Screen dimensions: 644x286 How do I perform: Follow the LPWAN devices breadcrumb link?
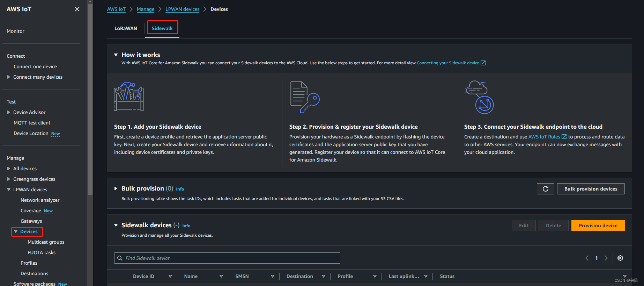[183, 9]
